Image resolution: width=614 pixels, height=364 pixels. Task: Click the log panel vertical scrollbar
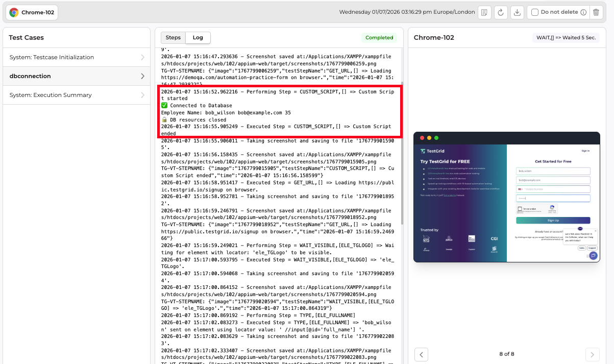402,153
